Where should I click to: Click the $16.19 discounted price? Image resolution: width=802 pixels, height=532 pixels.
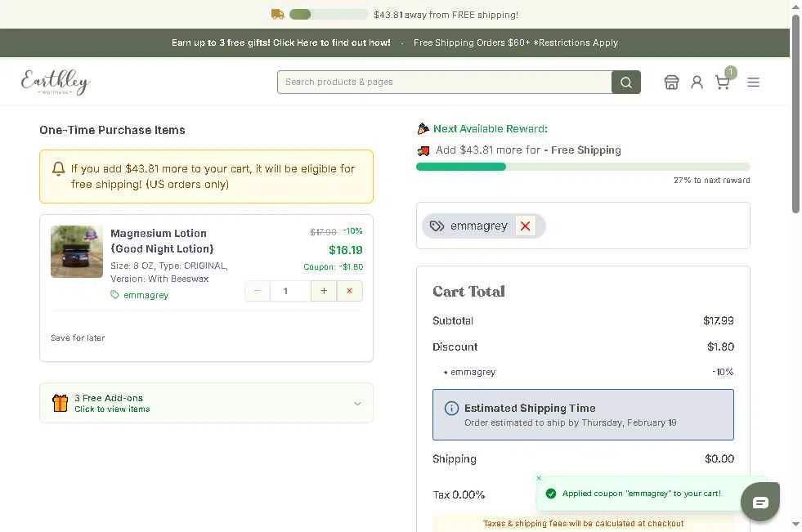pos(345,250)
